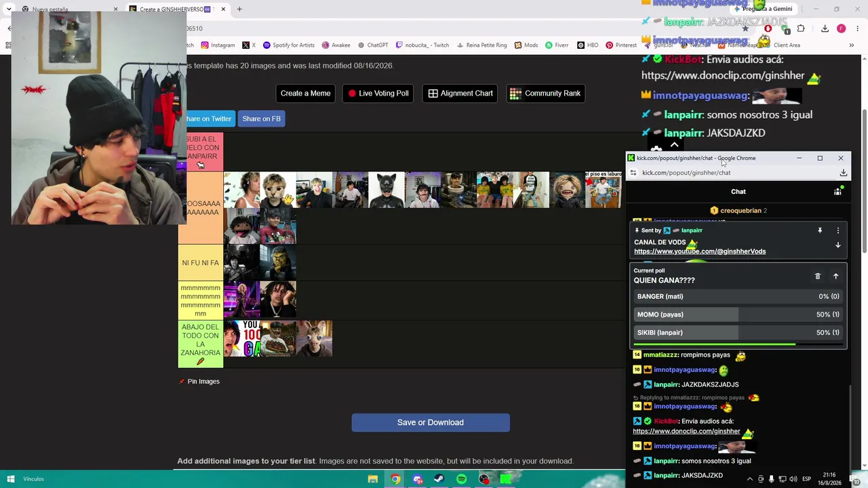Open site info icon in the Kick popout address bar
Viewport: 868px width, 488px height.
[x=633, y=173]
